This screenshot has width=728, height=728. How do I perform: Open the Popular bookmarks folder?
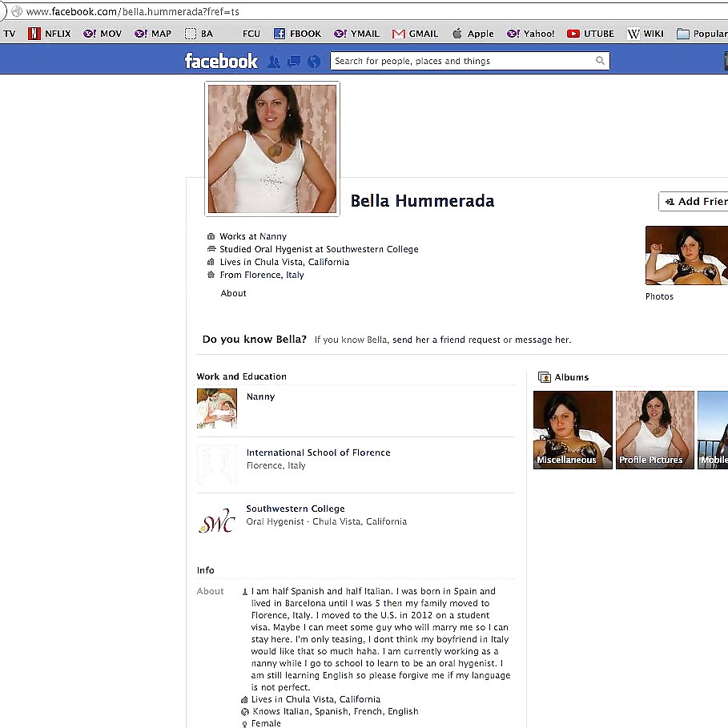[702, 34]
